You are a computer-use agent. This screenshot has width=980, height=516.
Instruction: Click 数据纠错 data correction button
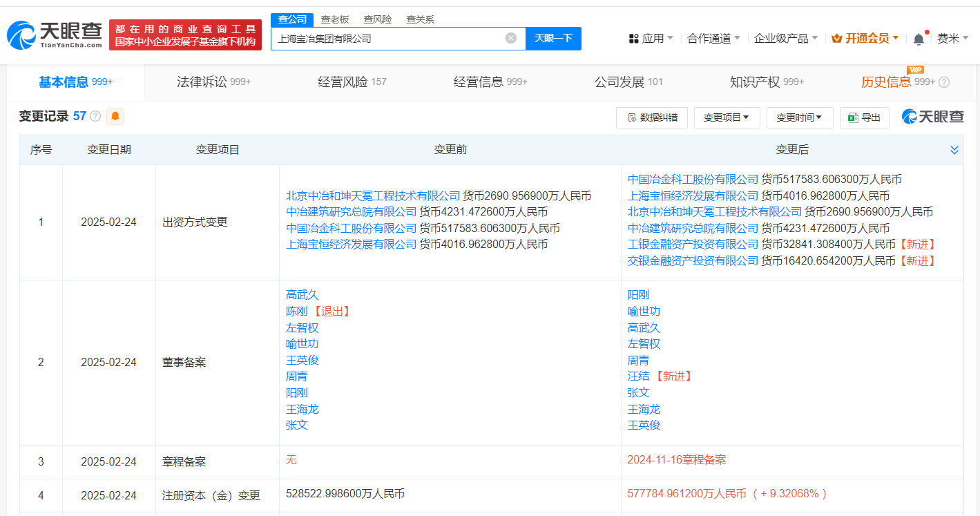click(651, 118)
